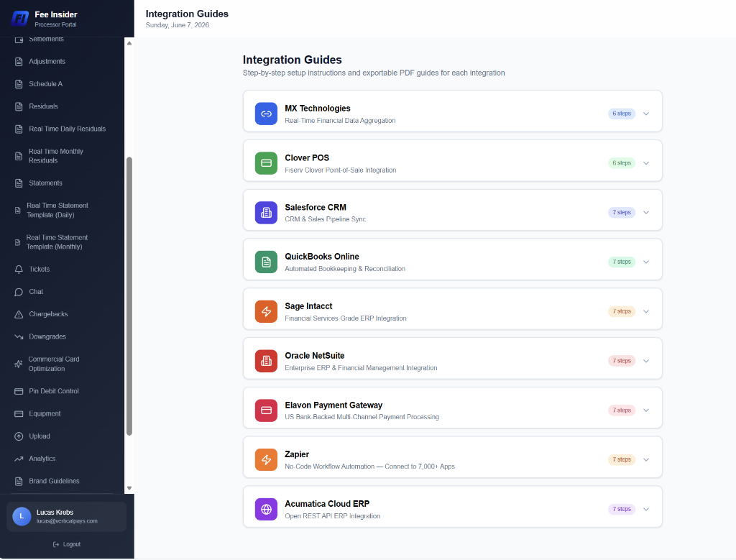This screenshot has width=736, height=560.
Task: Open Lucas Krebs user profile card
Action: pos(67,517)
